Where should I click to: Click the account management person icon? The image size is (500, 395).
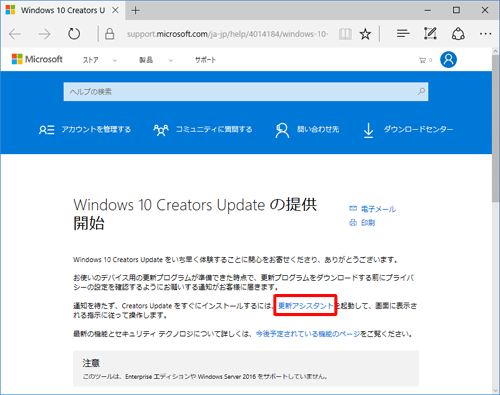(46, 130)
